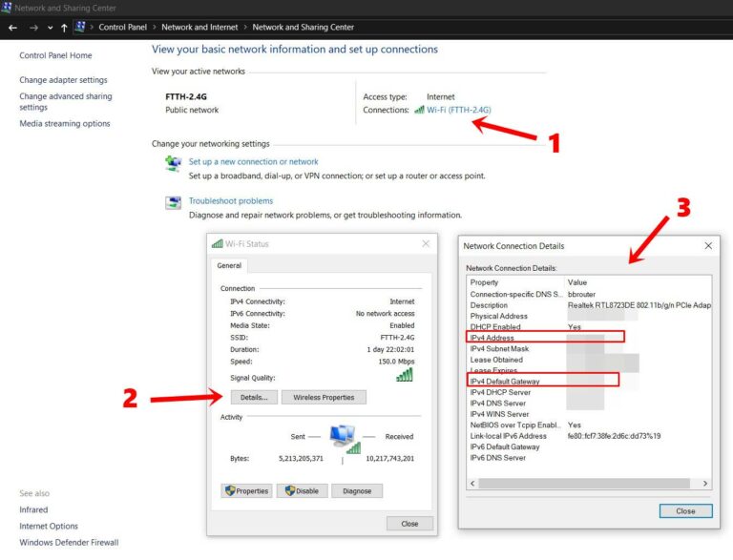Click the Back arrow in navigation bar
The height and width of the screenshot is (560, 733).
(x=12, y=28)
